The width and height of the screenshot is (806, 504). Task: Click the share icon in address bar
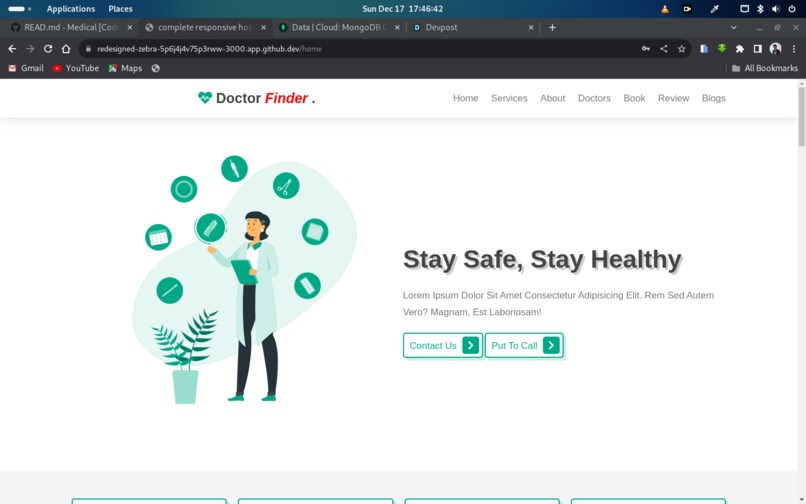(x=664, y=49)
